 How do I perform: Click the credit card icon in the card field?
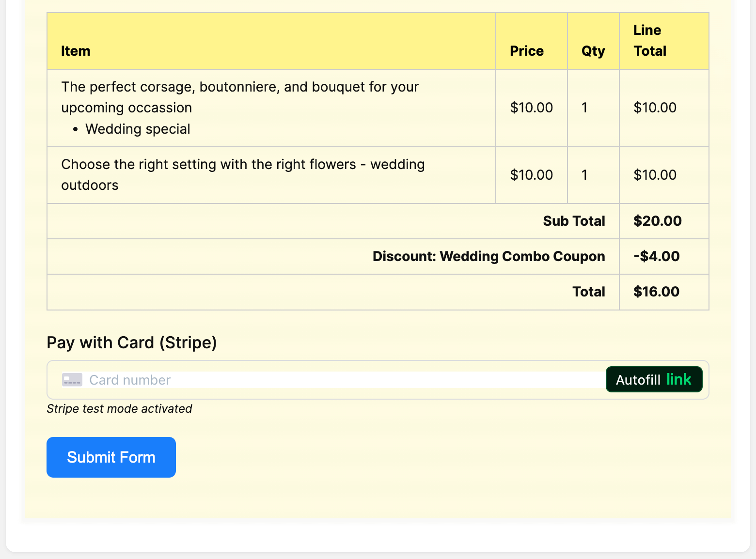point(72,380)
